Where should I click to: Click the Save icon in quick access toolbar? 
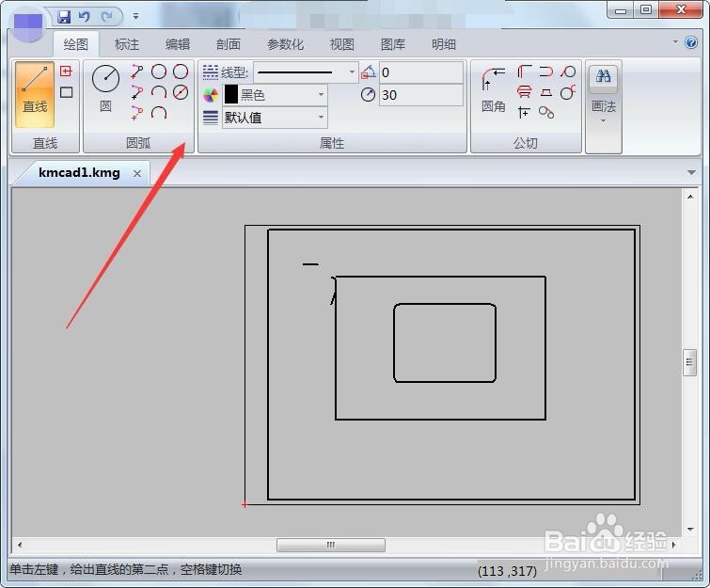64,17
